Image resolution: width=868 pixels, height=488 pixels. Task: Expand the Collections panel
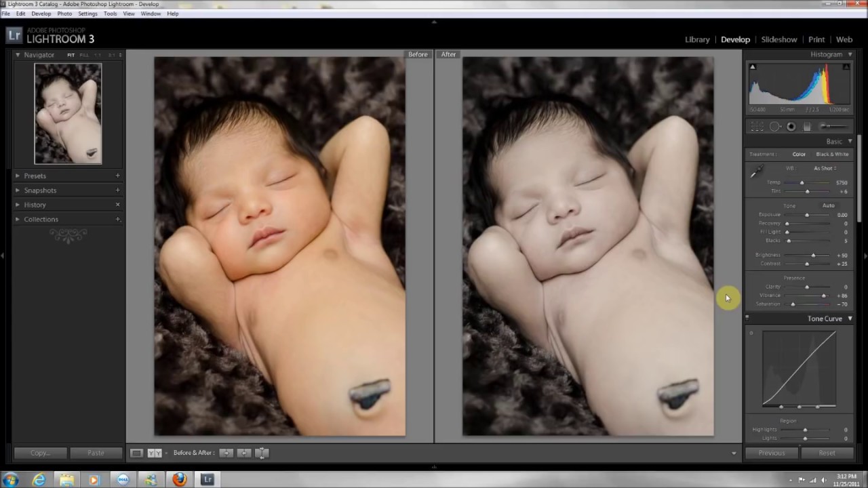pyautogui.click(x=18, y=219)
